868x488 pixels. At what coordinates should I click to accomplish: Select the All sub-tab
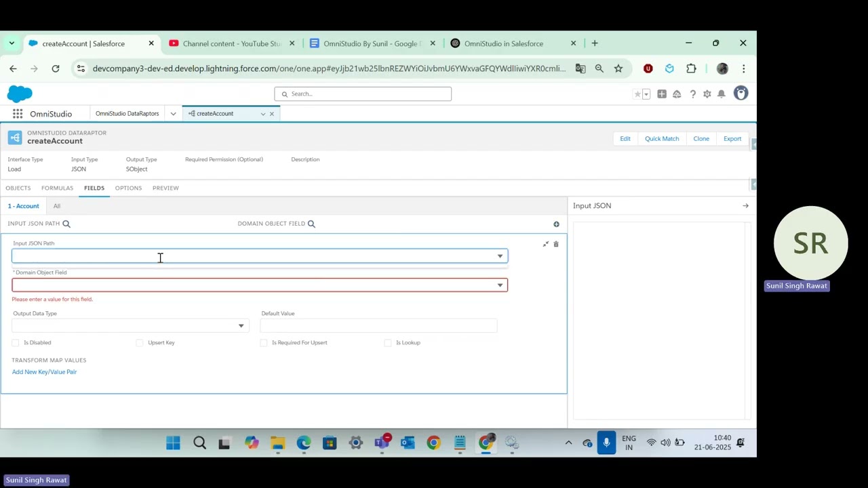pos(57,206)
